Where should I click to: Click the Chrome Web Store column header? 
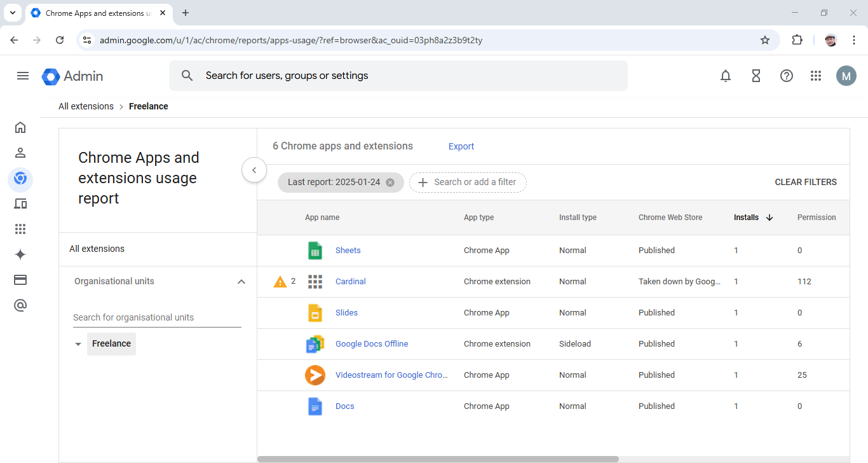(670, 218)
